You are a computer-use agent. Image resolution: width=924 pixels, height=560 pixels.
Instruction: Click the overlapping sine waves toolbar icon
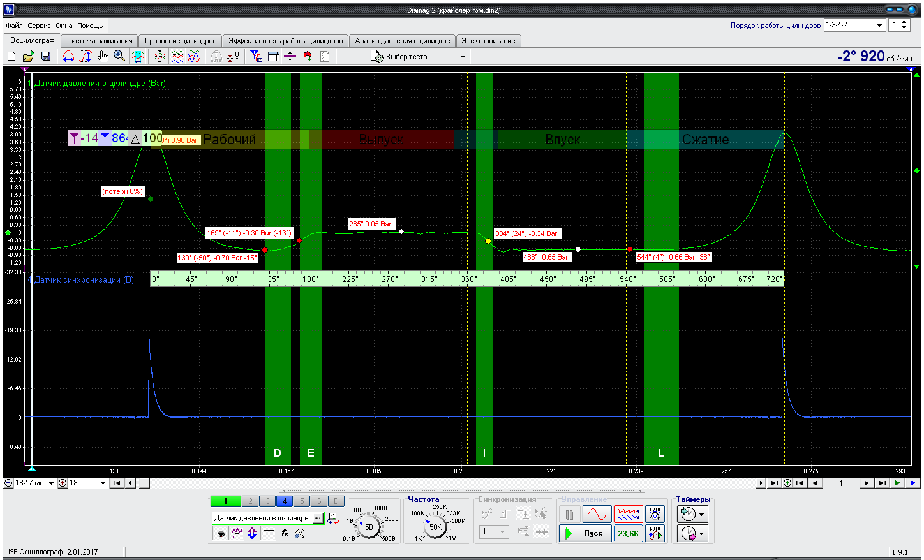click(x=194, y=57)
